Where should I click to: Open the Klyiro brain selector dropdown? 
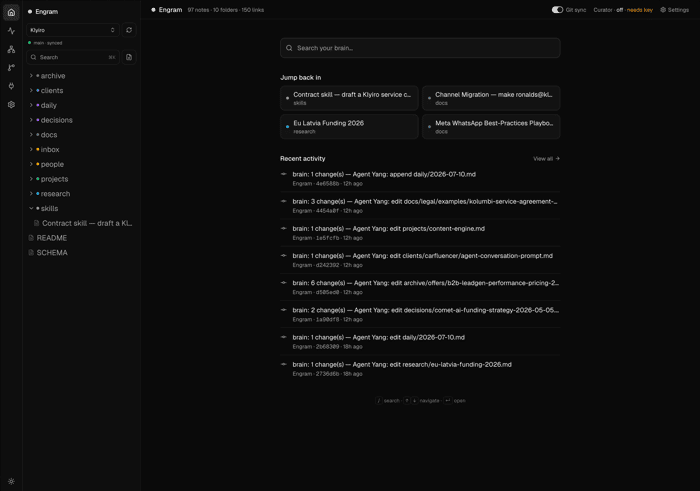73,30
